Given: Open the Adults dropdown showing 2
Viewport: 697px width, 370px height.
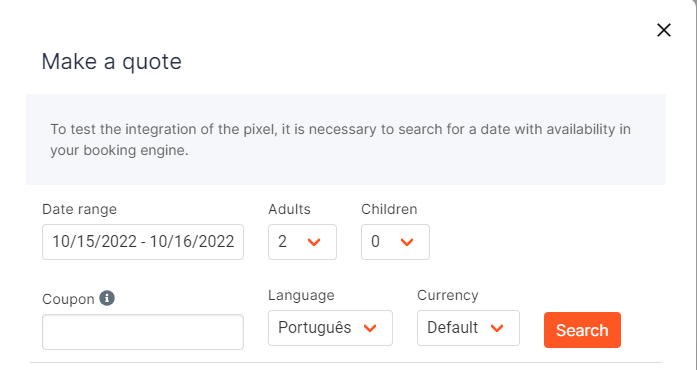Looking at the screenshot, I should coord(302,242).
